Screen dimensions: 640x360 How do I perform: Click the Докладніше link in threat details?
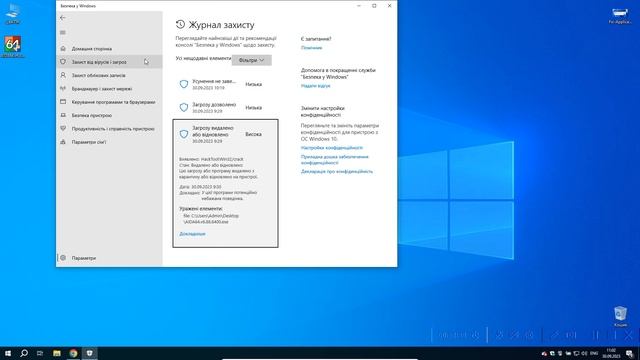coord(192,234)
